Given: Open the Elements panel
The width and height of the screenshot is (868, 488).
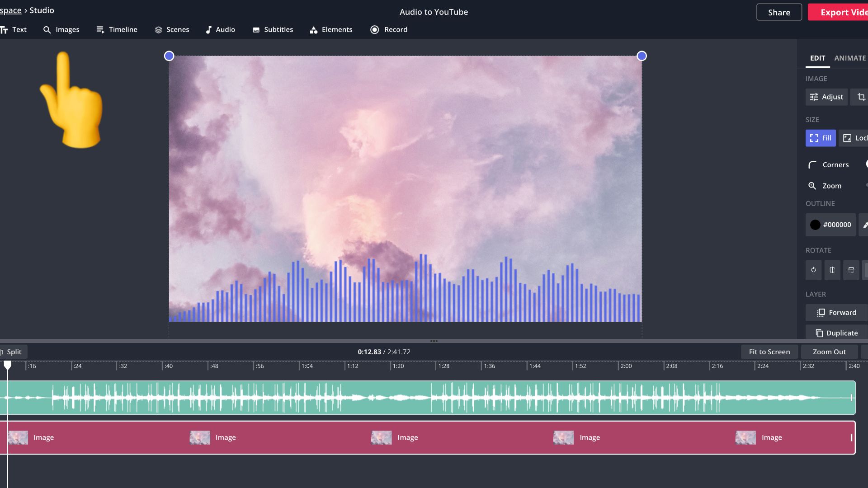Looking at the screenshot, I should [331, 30].
